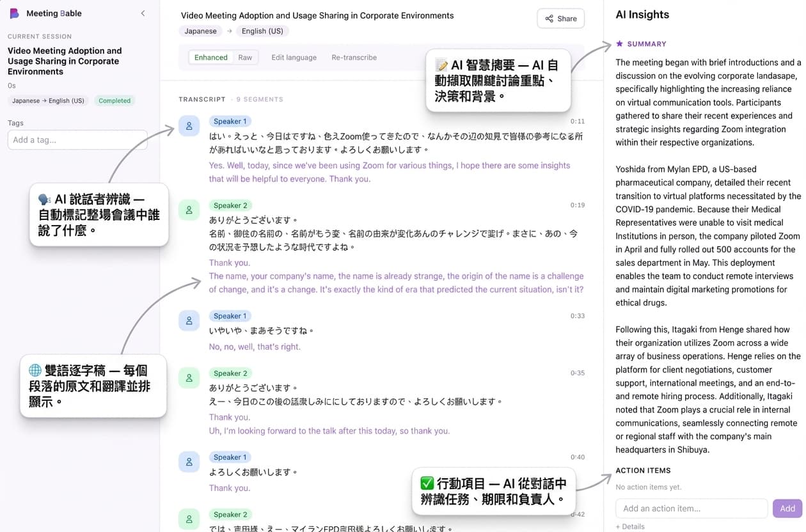Viewport: 806px width, 532px height.
Task: Select the Re-transcribe option
Action: click(354, 57)
